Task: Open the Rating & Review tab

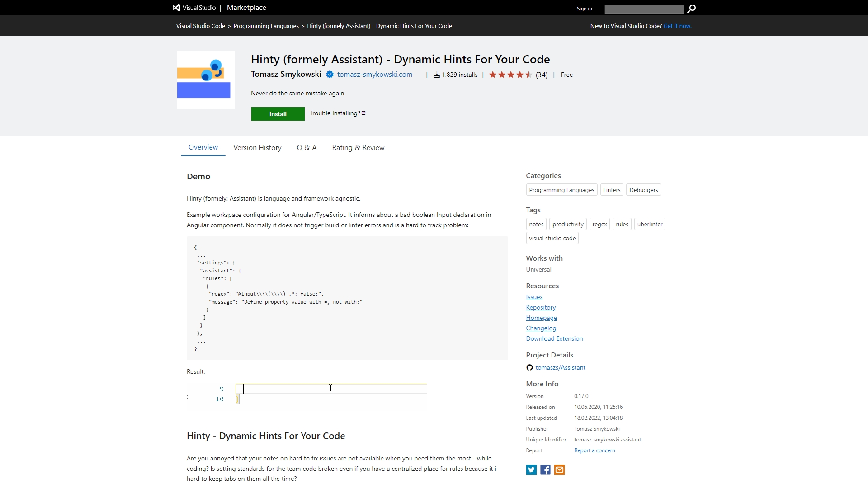Action: click(358, 148)
